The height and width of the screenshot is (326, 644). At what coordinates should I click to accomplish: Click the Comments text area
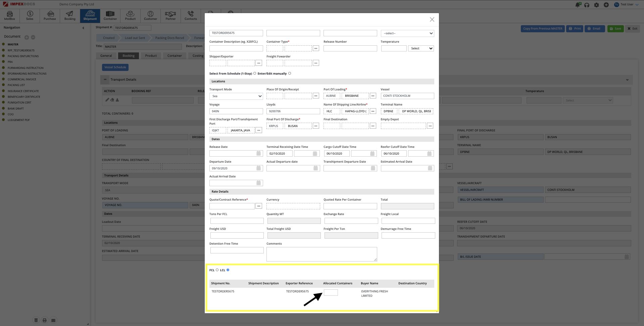321,254
